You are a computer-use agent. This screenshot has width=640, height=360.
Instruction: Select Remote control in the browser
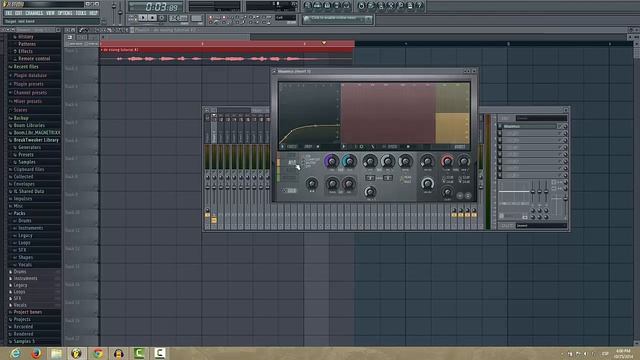click(34, 59)
